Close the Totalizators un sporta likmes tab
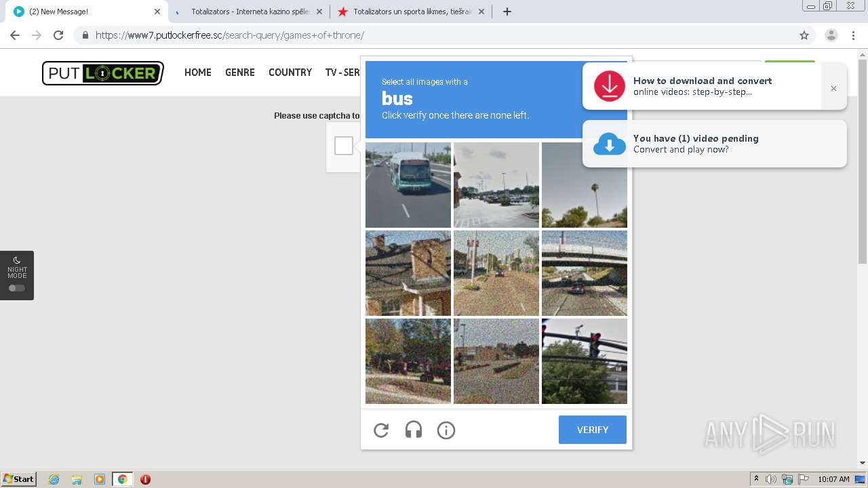This screenshot has height=488, width=868. [481, 12]
